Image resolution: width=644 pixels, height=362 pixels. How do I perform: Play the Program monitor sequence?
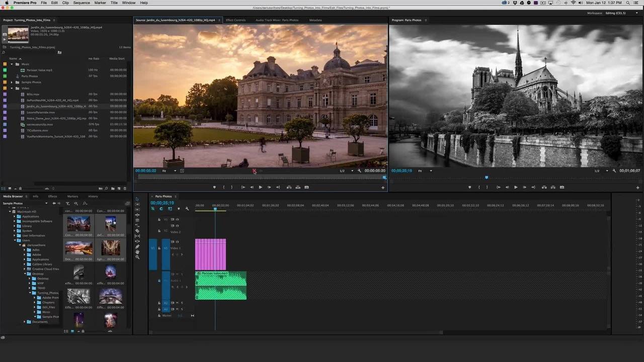tap(516, 187)
